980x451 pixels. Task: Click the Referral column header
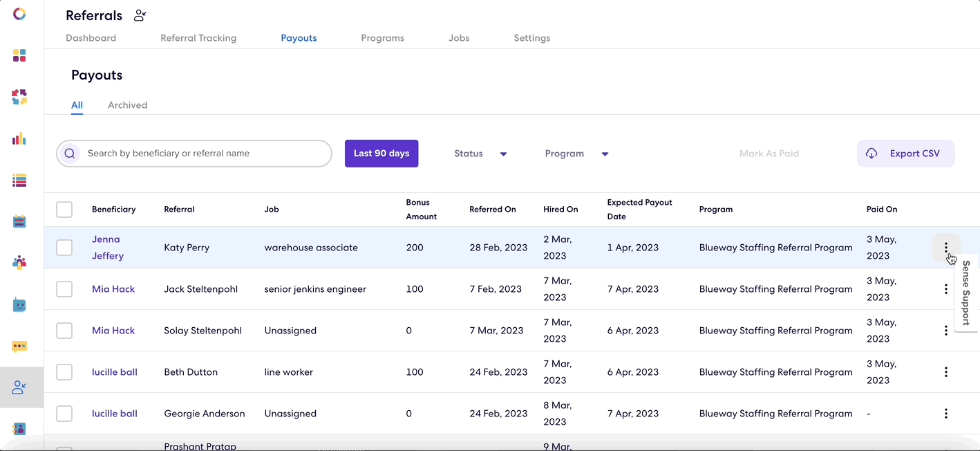click(179, 210)
